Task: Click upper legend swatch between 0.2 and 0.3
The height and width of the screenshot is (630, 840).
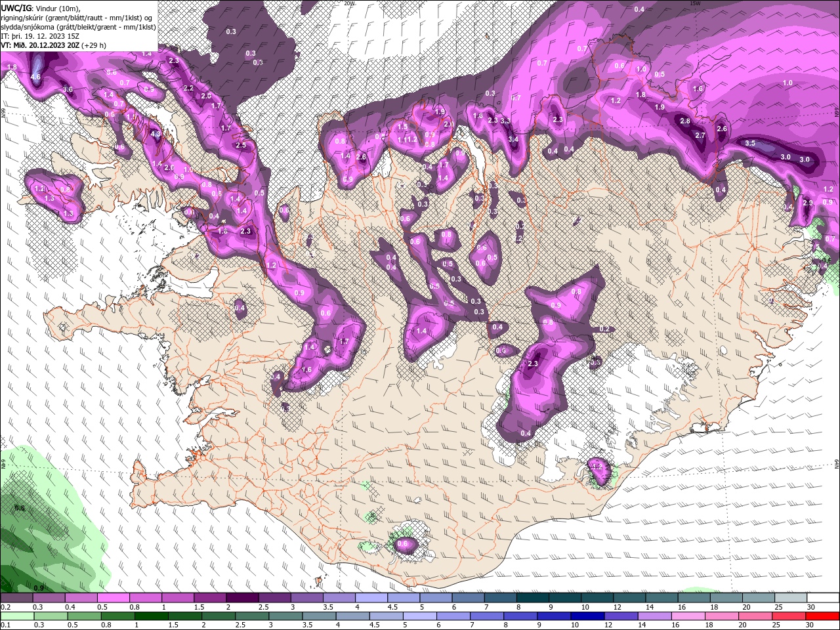Action: pos(16,597)
